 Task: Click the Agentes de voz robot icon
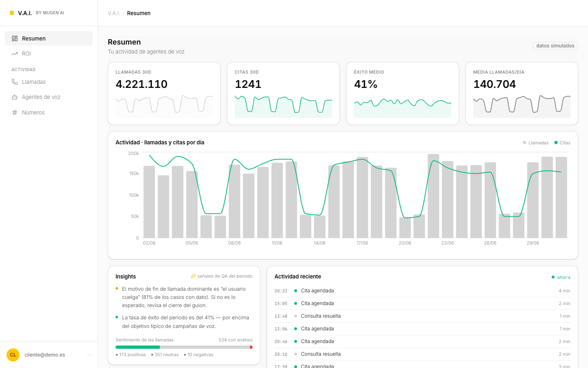(x=15, y=97)
